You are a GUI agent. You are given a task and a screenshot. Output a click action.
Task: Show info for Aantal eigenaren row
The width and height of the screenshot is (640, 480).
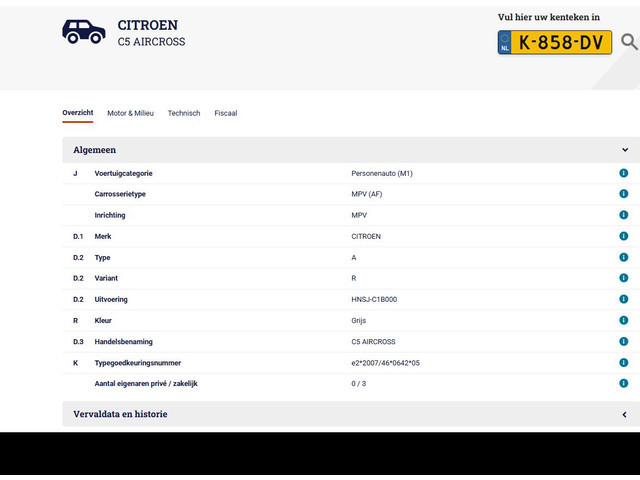(623, 383)
